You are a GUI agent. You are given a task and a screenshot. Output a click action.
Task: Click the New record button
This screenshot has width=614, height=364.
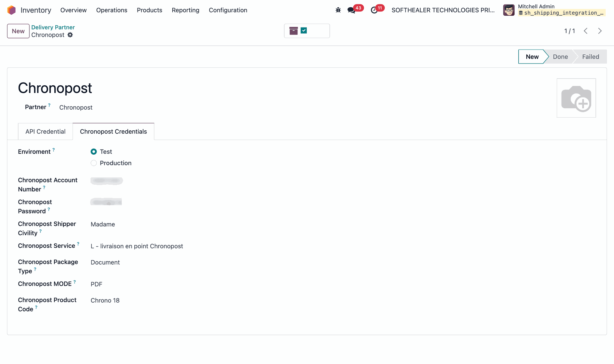(18, 31)
